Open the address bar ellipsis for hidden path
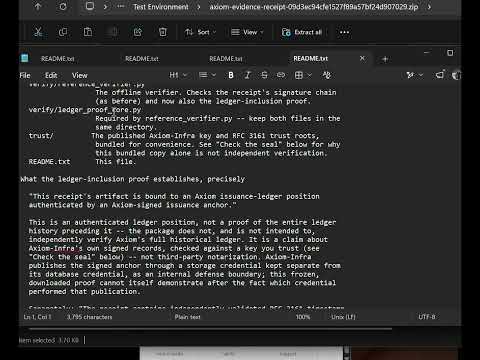The height and width of the screenshot is (360, 480). coord(121,6)
